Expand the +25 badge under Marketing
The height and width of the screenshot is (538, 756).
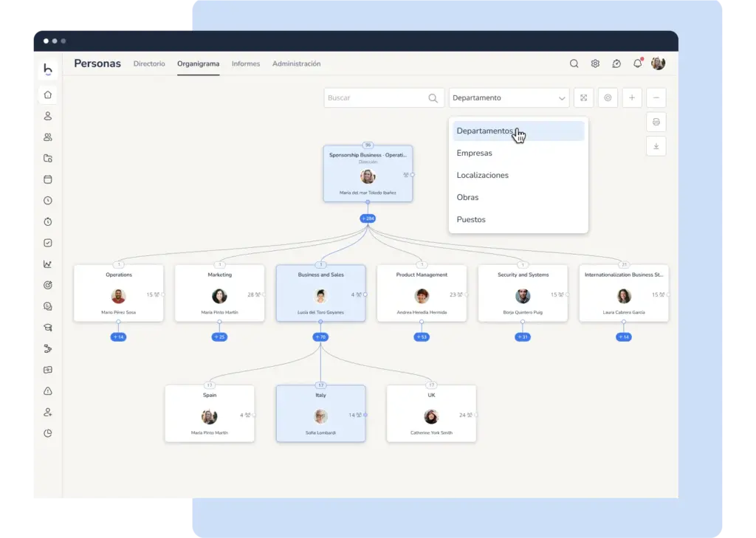(x=219, y=337)
